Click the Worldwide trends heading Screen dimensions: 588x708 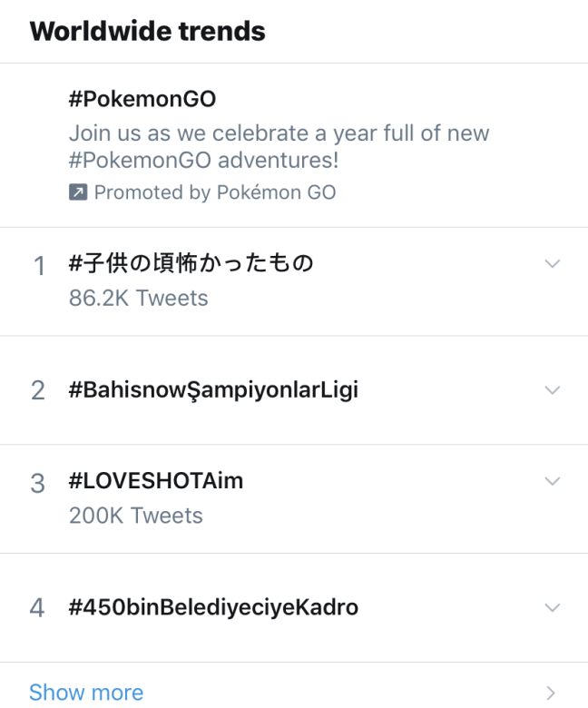147,32
